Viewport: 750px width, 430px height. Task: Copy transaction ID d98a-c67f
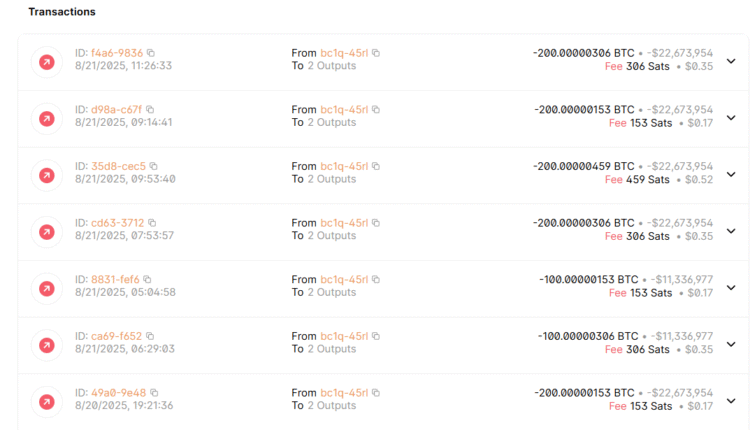click(x=152, y=109)
